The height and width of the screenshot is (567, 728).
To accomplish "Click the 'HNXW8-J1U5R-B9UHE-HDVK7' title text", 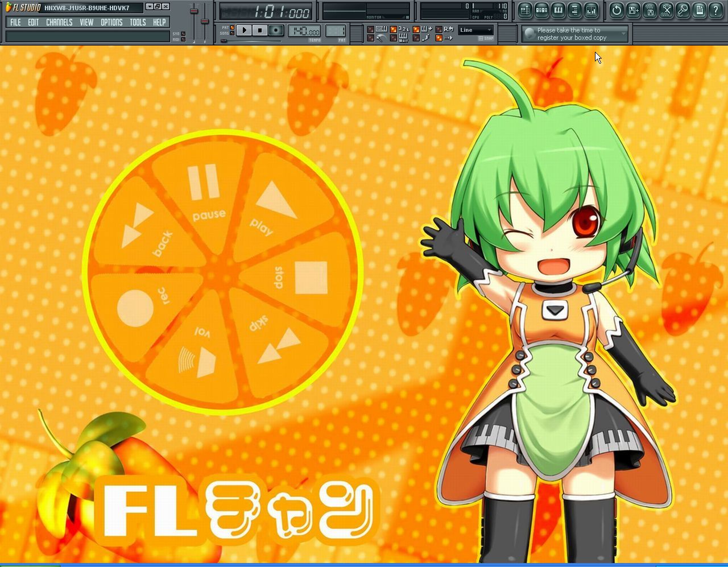I will 86,8.
